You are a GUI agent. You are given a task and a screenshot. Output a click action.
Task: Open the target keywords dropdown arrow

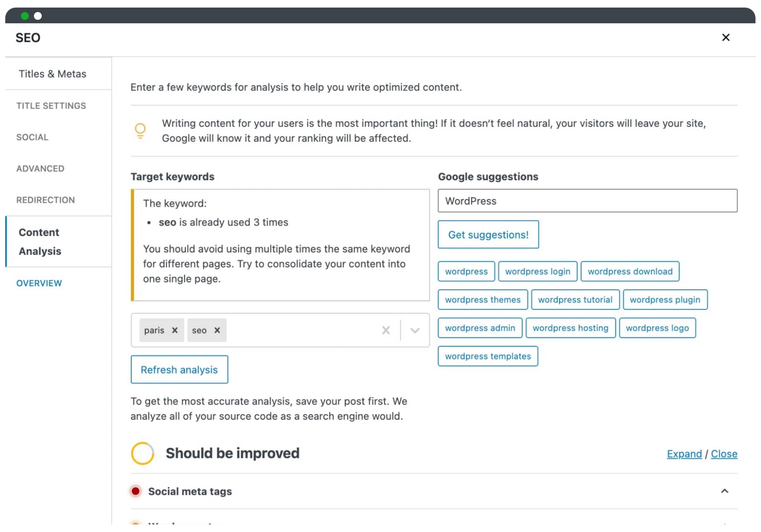coord(415,330)
